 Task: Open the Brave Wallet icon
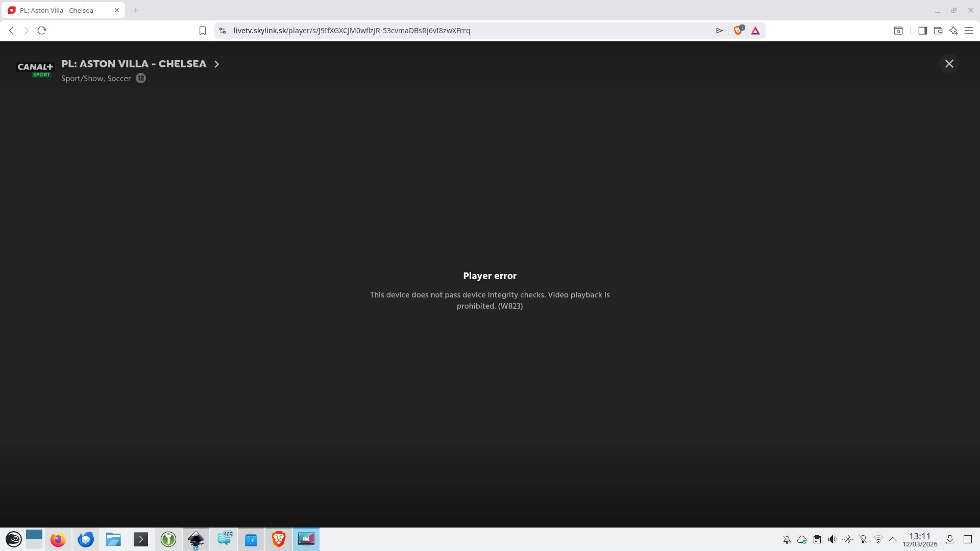click(938, 31)
